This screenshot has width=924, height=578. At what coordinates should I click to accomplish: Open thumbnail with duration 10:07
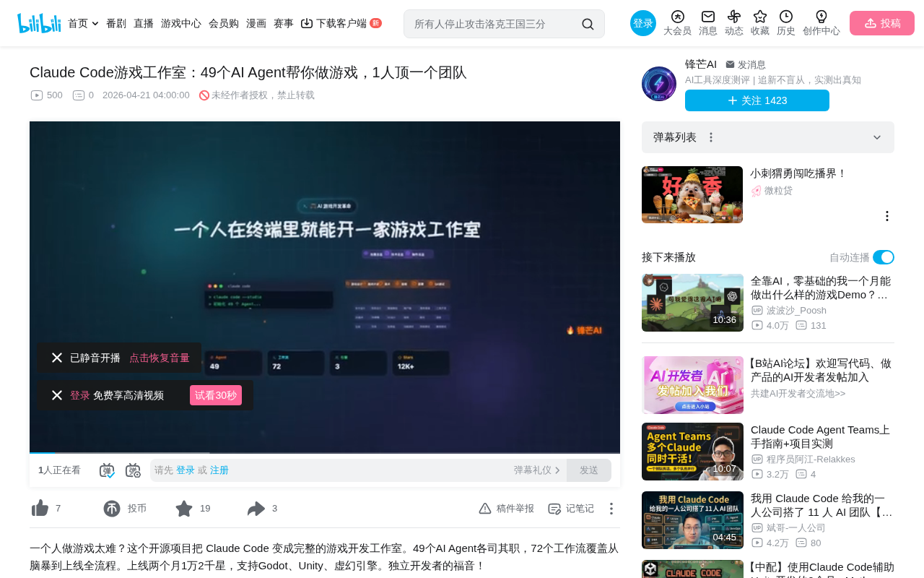click(692, 452)
